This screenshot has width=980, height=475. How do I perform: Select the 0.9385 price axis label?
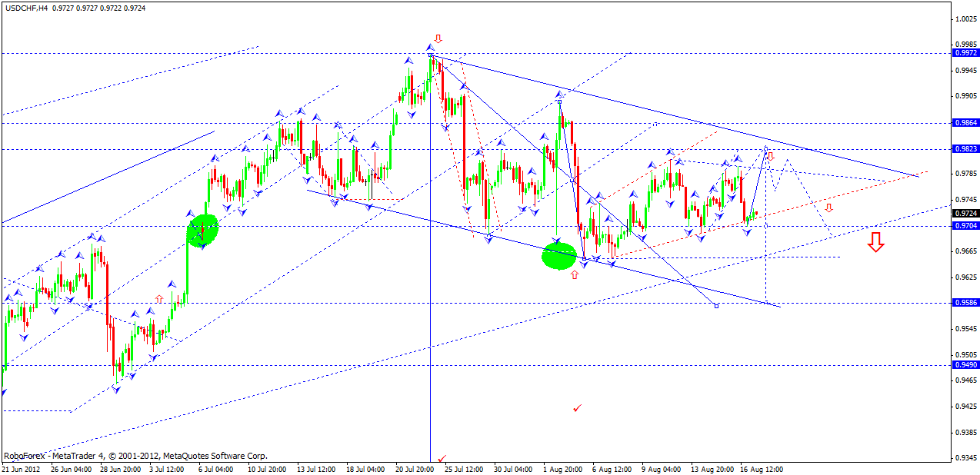point(965,433)
